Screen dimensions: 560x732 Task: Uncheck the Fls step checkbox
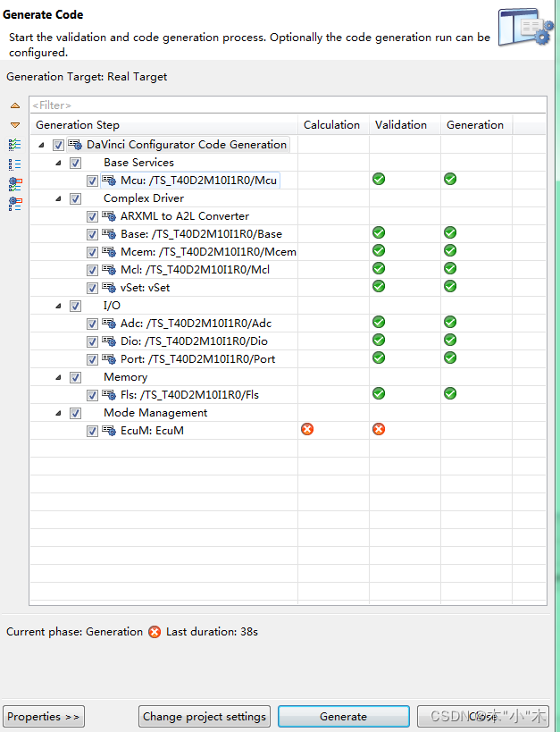click(x=92, y=395)
